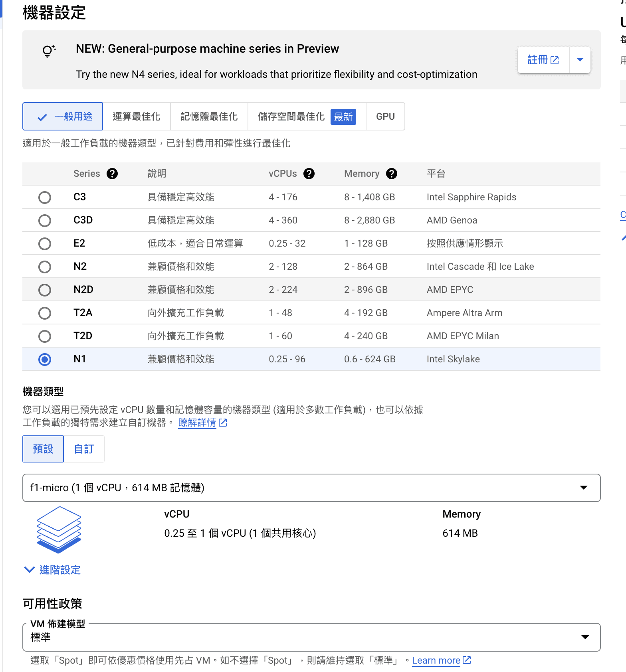Click the stacked layers machine type icon
This screenshot has height=672, width=626.
coord(59,530)
